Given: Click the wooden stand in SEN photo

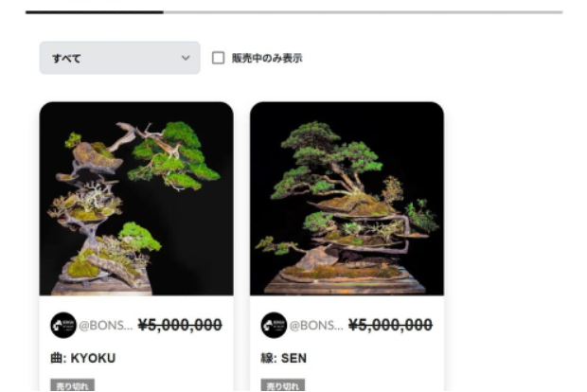Looking at the screenshot, I should (345, 286).
